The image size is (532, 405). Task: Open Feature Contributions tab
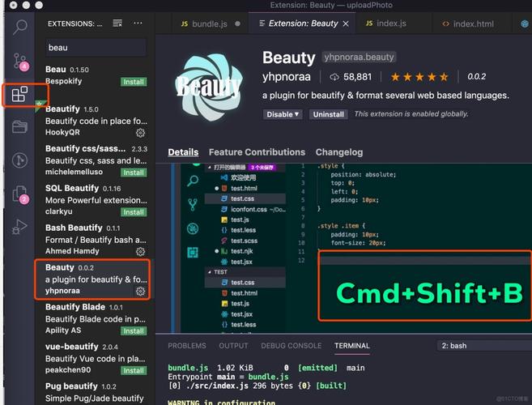coord(257,152)
